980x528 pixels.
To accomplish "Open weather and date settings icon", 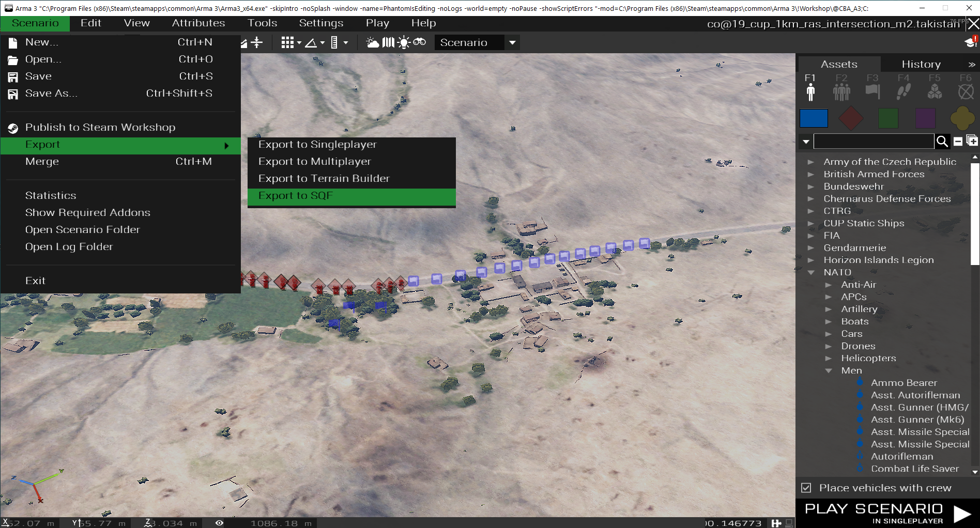I will [372, 42].
